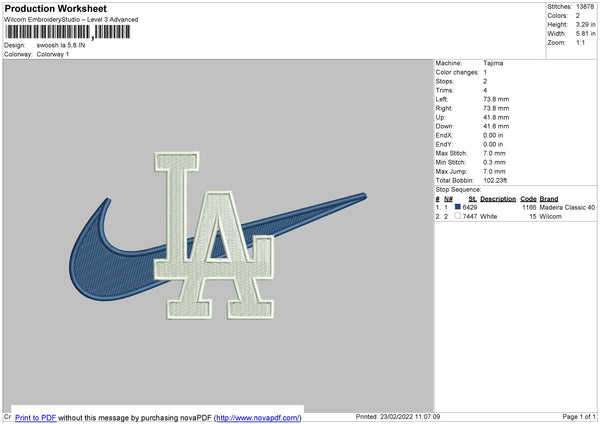This screenshot has width=600, height=424.
Task: Select the Right value 73.8 mm
Action: (x=496, y=108)
